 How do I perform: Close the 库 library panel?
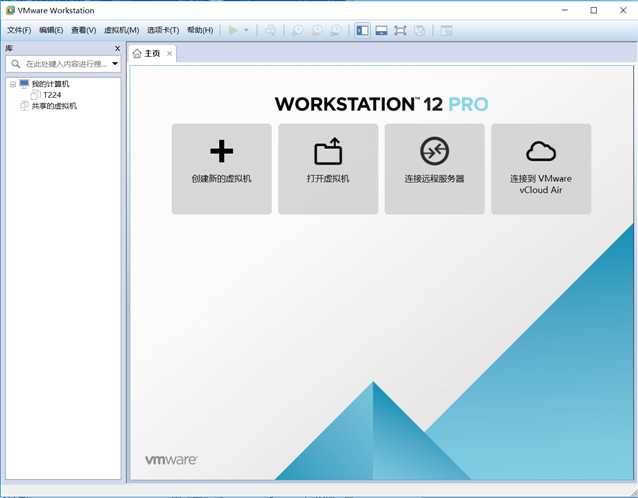tap(117, 48)
